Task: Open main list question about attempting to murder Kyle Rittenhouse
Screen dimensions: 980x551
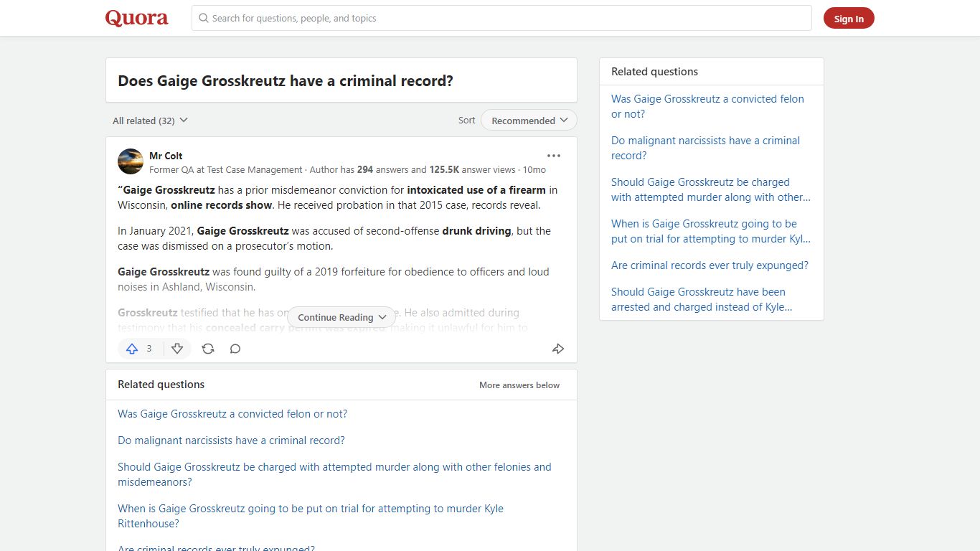Action: 311,516
